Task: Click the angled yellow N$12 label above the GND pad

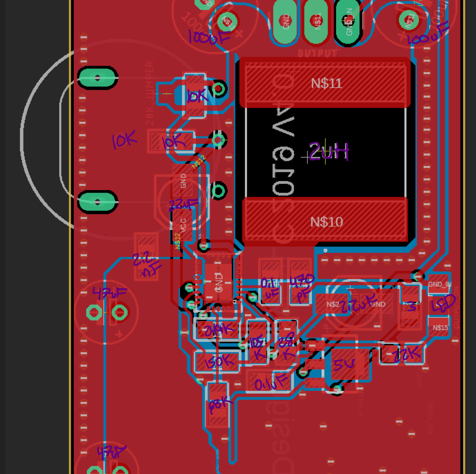Action: pos(199,162)
